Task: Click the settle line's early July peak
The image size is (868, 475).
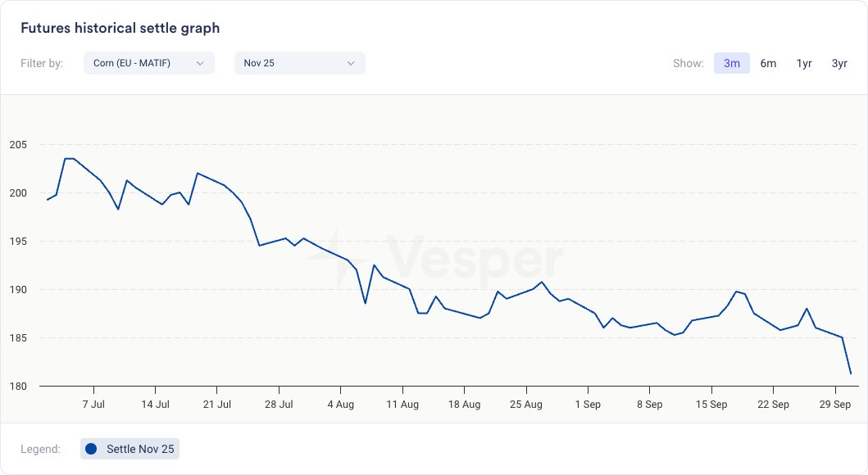Action: click(x=69, y=159)
